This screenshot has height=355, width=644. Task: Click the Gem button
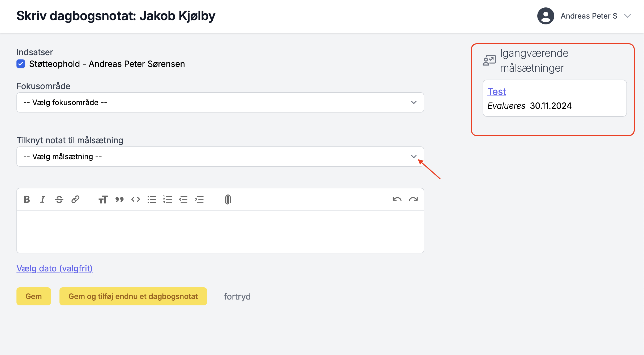coord(34,296)
